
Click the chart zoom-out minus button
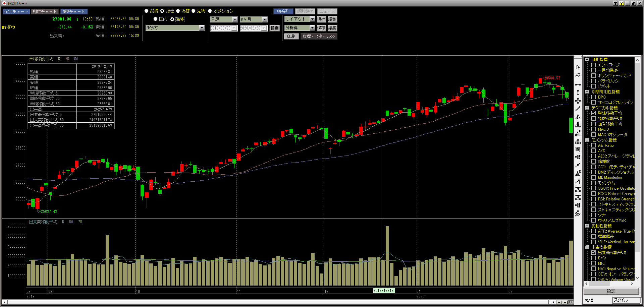(x=565, y=302)
